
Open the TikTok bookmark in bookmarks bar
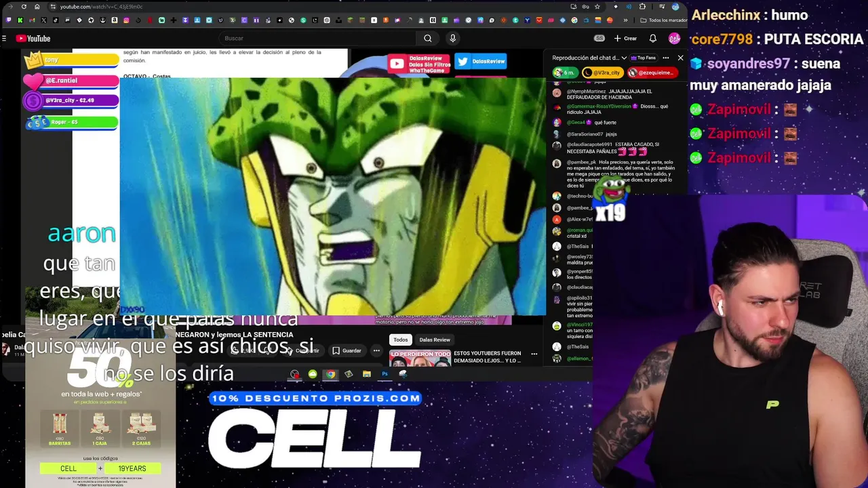click(56, 20)
